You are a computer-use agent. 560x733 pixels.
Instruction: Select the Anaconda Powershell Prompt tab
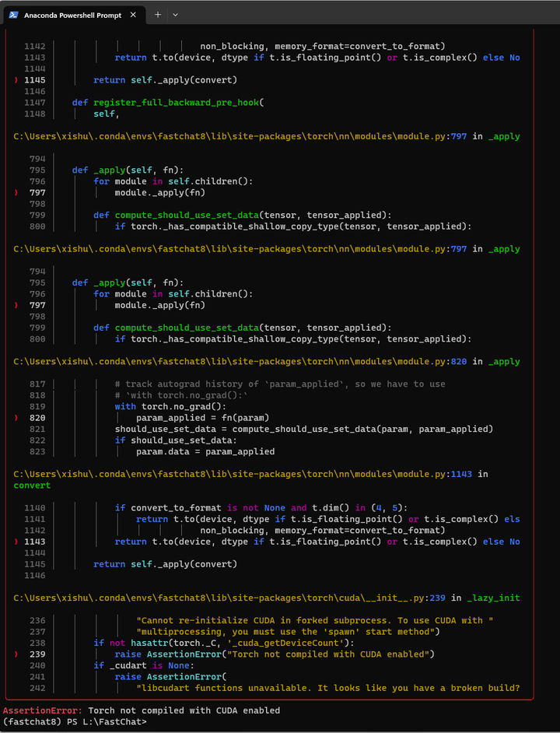pyautogui.click(x=73, y=15)
